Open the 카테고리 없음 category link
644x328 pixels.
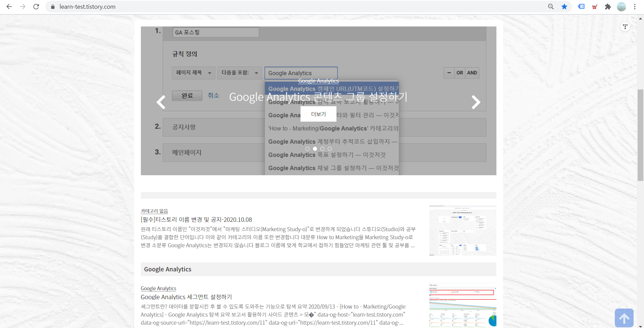(154, 211)
